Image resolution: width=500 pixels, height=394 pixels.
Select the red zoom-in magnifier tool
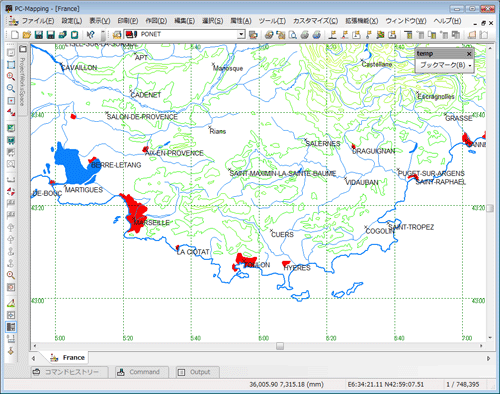(x=11, y=76)
